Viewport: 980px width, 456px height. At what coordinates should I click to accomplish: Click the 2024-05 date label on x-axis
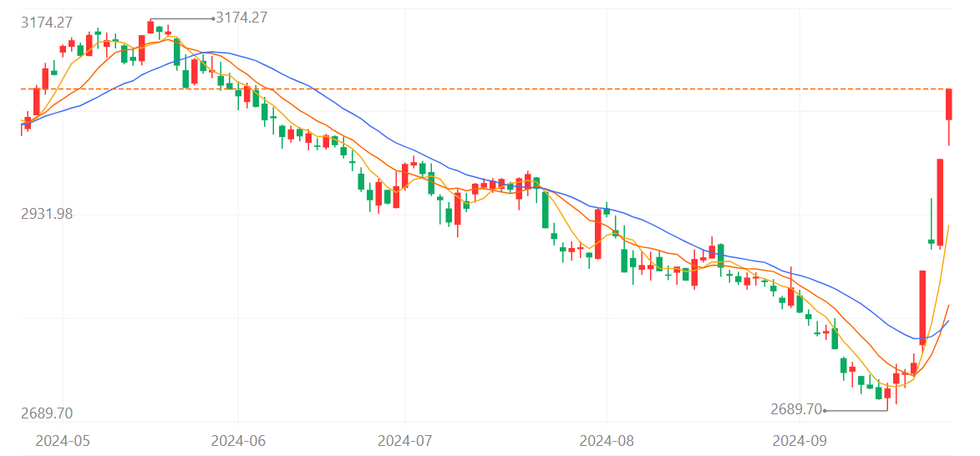pyautogui.click(x=62, y=439)
